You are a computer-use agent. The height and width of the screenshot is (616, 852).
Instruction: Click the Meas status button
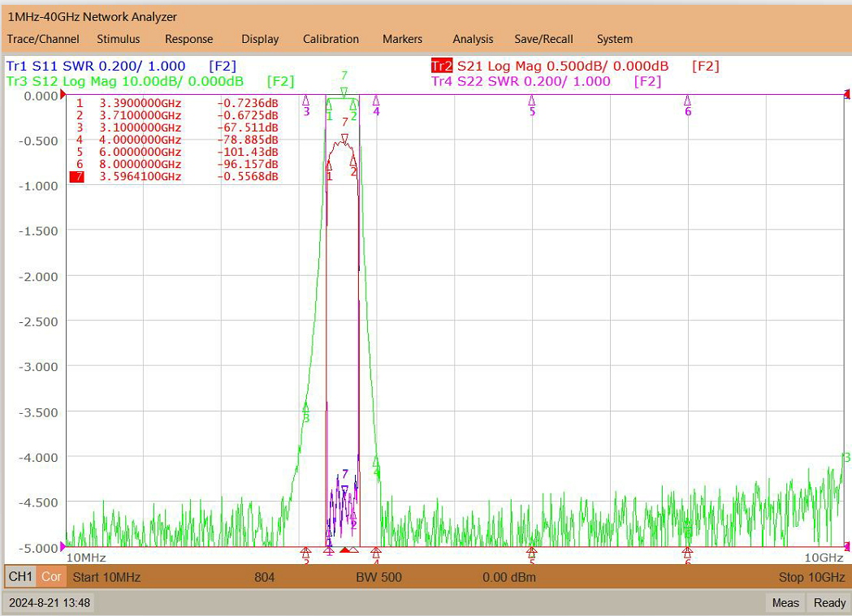pos(785,603)
